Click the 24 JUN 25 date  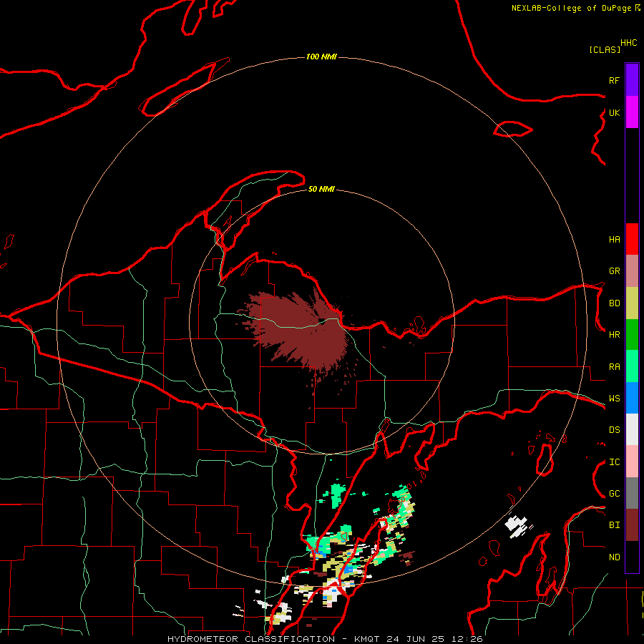tap(416, 639)
